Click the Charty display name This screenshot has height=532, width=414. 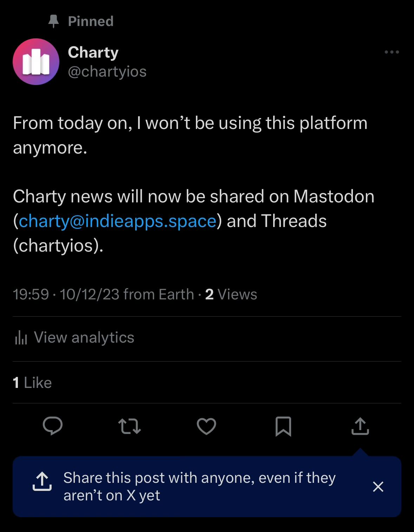(x=93, y=52)
